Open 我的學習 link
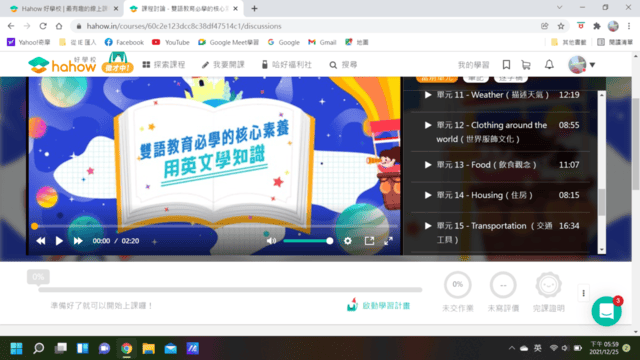The image size is (640, 360). pos(473,65)
